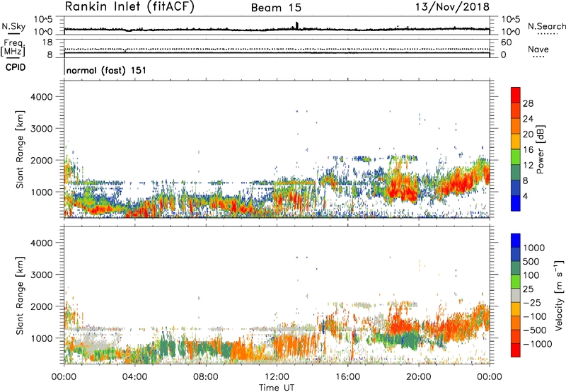Click the Power color bar scale
Image resolution: width=566 pixels, height=392 pixels.
[516, 149]
